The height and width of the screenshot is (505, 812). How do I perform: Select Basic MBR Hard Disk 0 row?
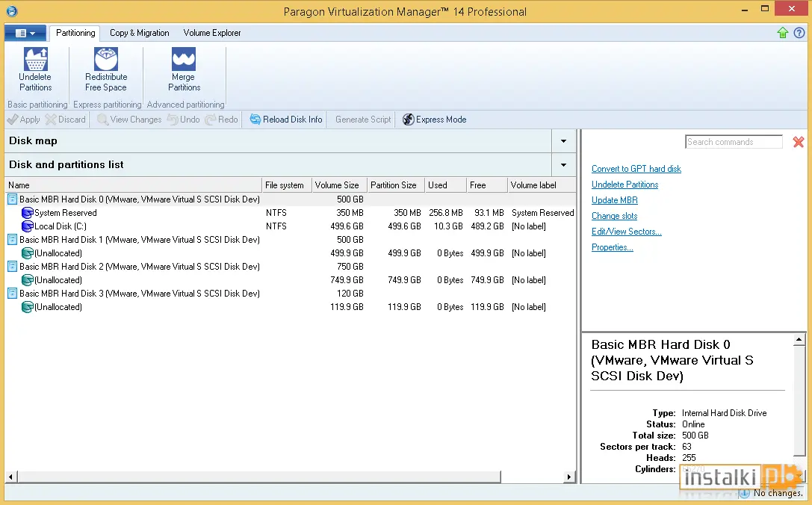point(291,199)
